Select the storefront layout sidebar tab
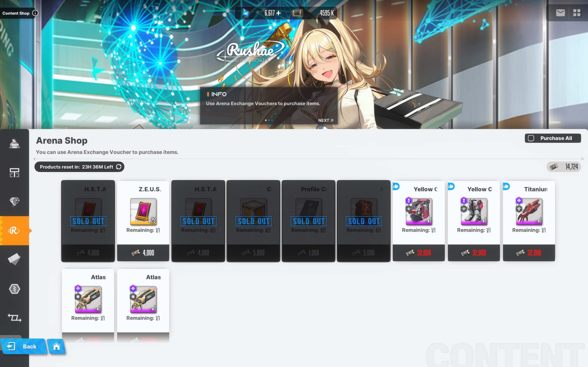 pyautogui.click(x=14, y=172)
